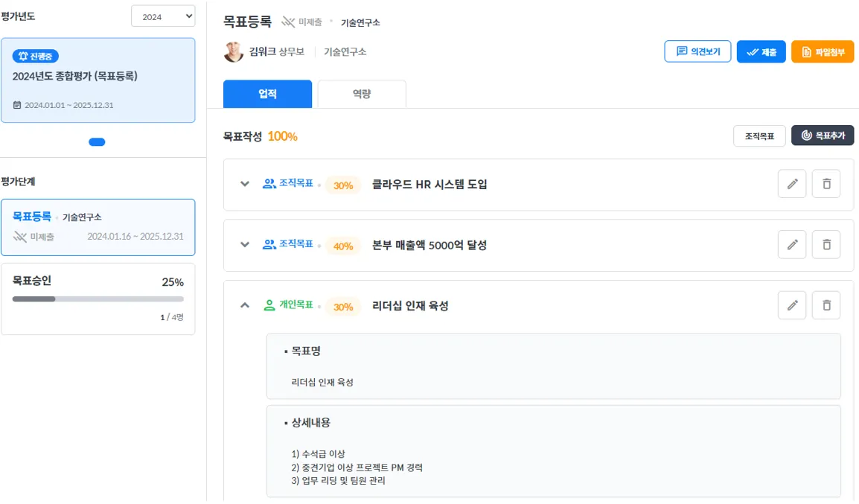Select the 2024년도 종합평가 (목표등록) card

coord(98,80)
